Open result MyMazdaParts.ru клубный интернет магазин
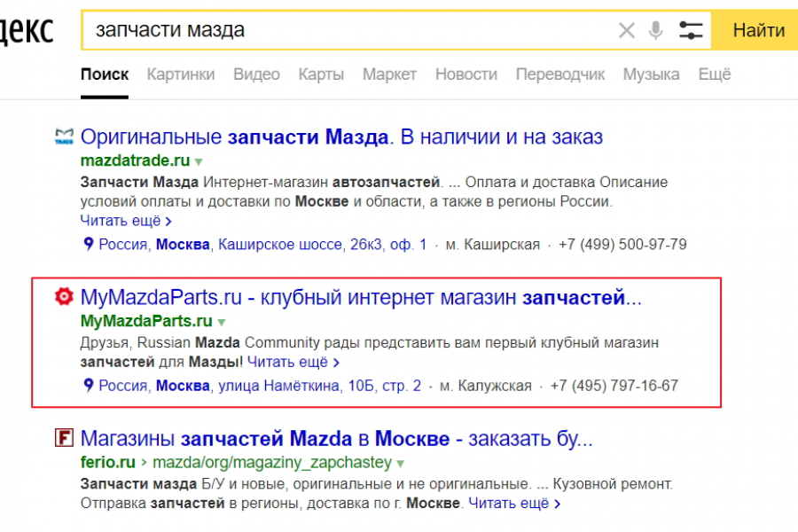798x532 pixels. pyautogui.click(x=361, y=297)
